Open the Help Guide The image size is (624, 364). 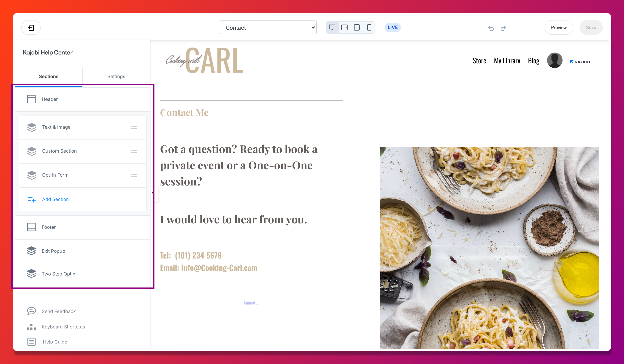[55, 342]
